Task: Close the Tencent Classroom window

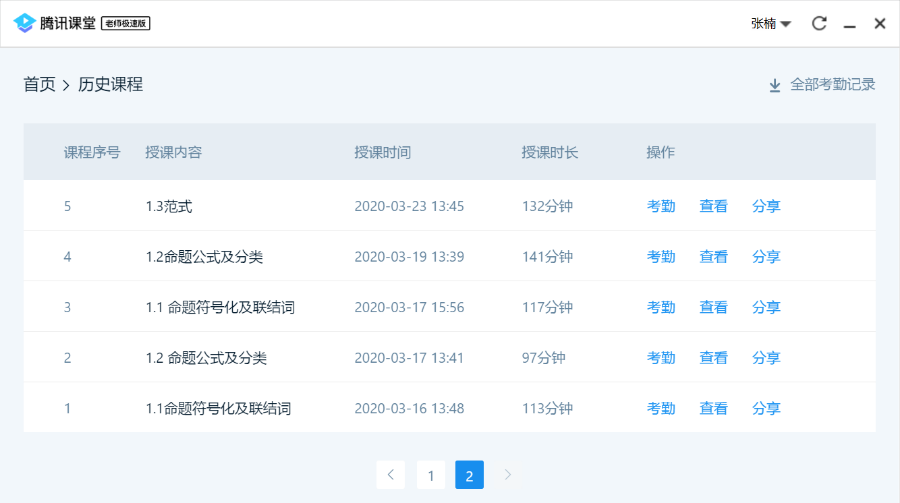Action: point(880,23)
